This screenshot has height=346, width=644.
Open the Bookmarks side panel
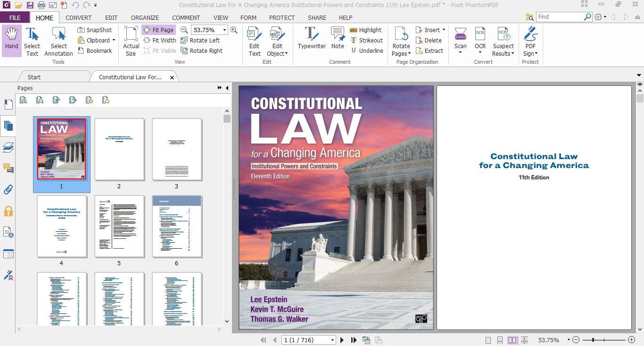(8, 104)
